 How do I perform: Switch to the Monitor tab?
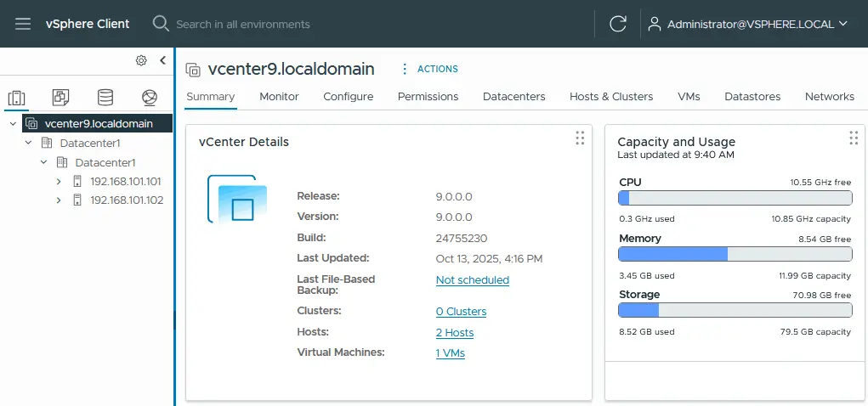tap(279, 96)
